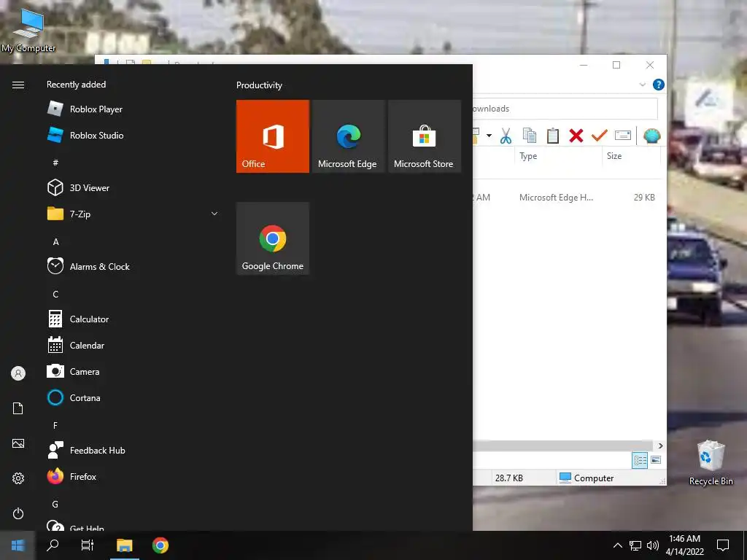Viewport: 747px width, 560px height.
Task: Select the My Computer desktop icon
Action: [28, 31]
